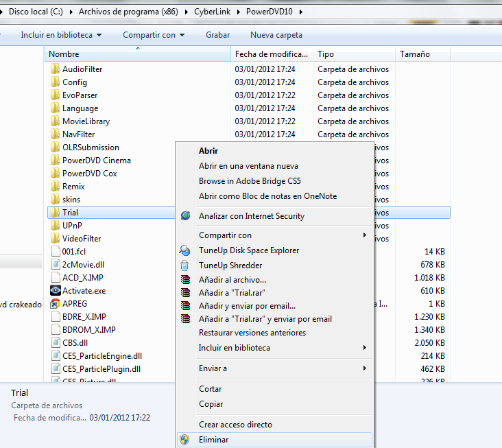Choose Restaurar versiones anteriores
This screenshot has width=502, height=448.
[252, 333]
